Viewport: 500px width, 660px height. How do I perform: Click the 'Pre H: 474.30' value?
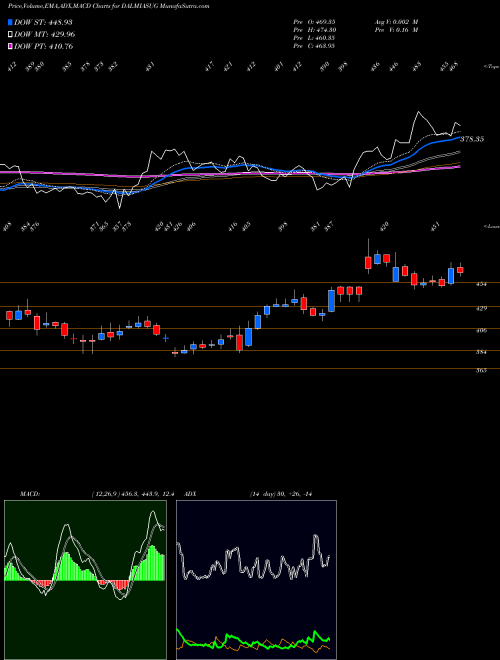coord(314,30)
